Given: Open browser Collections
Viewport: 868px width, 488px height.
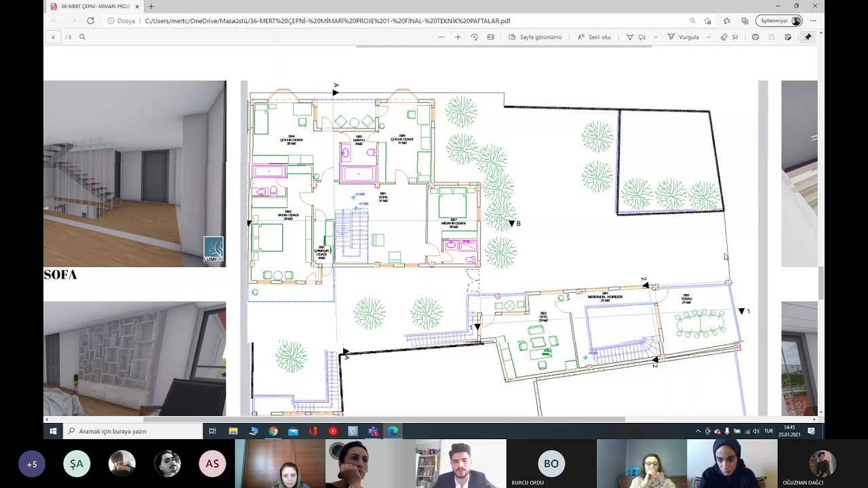Looking at the screenshot, I should tap(745, 21).
